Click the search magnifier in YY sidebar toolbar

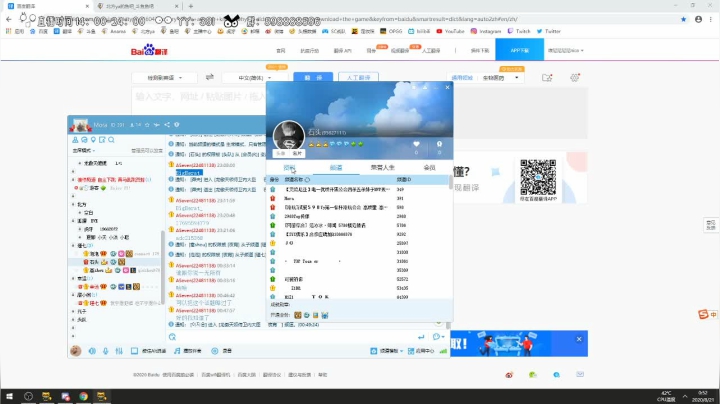click(x=111, y=140)
